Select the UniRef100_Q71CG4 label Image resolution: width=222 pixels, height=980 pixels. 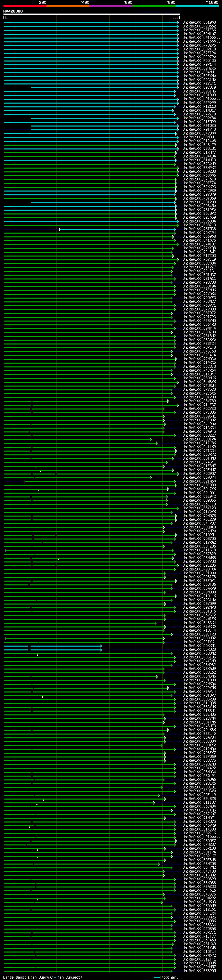pyautogui.click(x=199, y=451)
